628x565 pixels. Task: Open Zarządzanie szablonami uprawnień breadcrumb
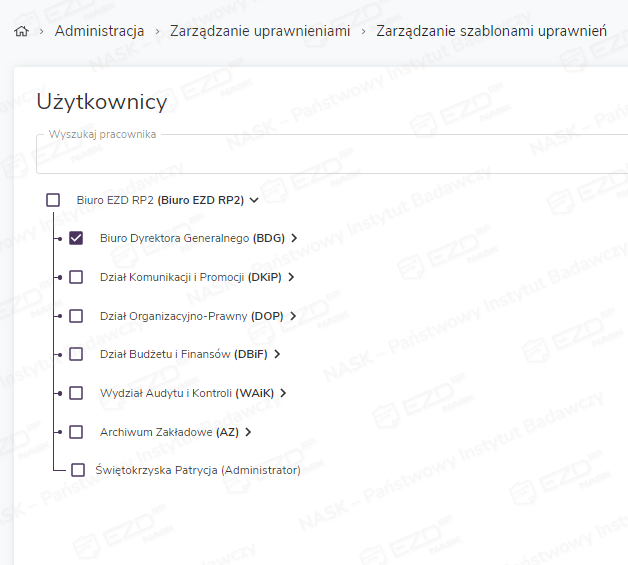[x=491, y=31]
